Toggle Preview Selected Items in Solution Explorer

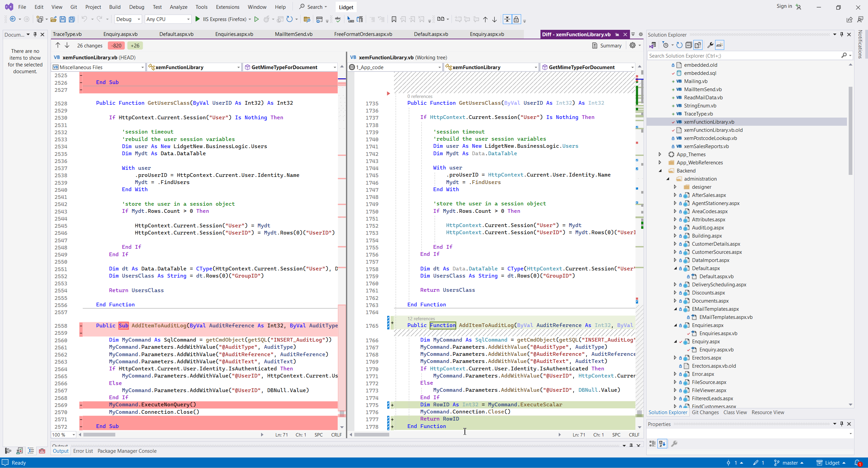(x=719, y=45)
